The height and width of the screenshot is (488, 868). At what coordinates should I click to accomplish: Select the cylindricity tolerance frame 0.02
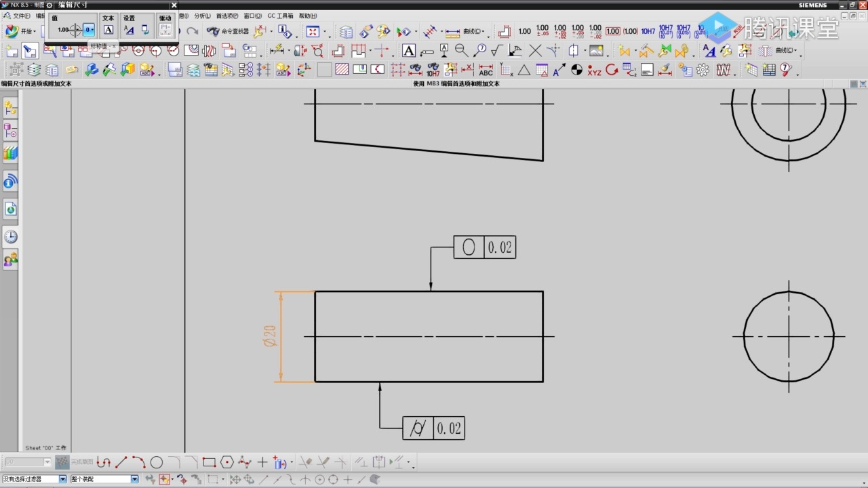coord(433,428)
